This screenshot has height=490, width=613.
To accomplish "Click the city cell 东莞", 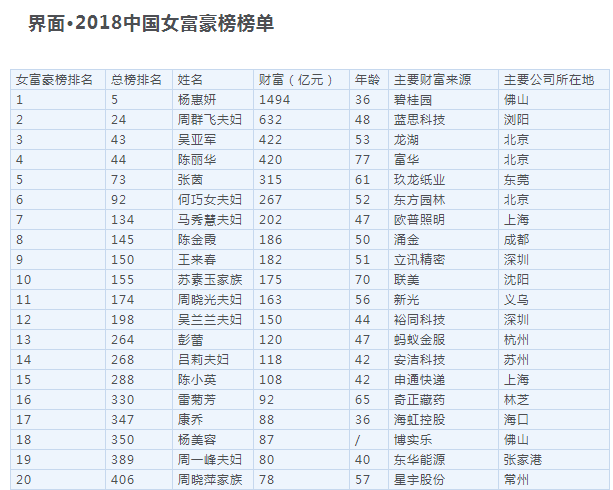I will pos(516,179).
